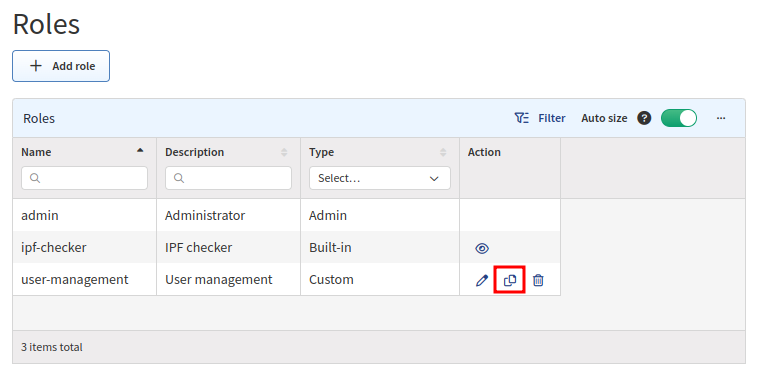The image size is (758, 373).
Task: Click the Filter text button
Action: (552, 118)
